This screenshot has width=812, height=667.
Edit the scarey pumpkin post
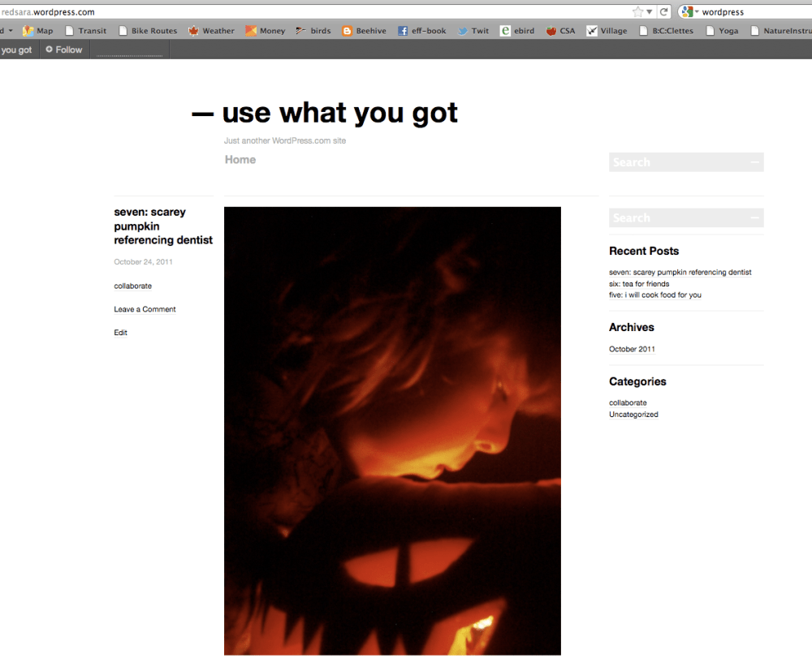pyautogui.click(x=120, y=333)
